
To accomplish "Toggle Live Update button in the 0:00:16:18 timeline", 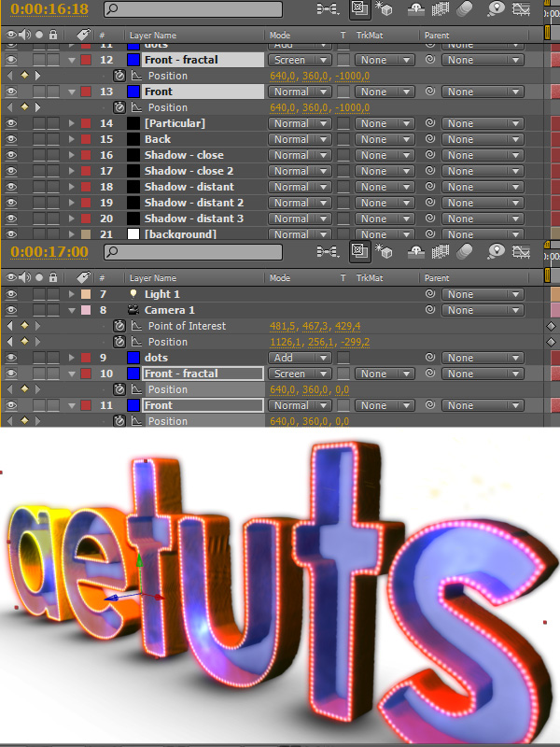I will 359,9.
